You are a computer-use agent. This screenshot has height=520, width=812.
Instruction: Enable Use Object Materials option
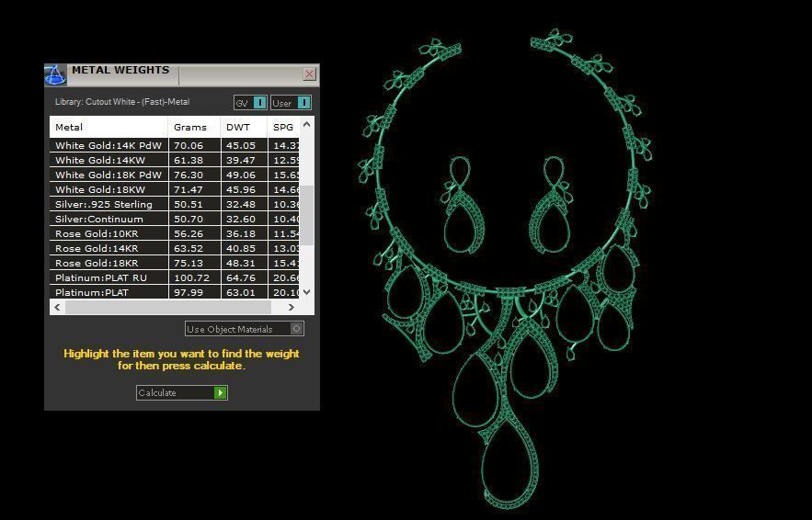coord(245,329)
